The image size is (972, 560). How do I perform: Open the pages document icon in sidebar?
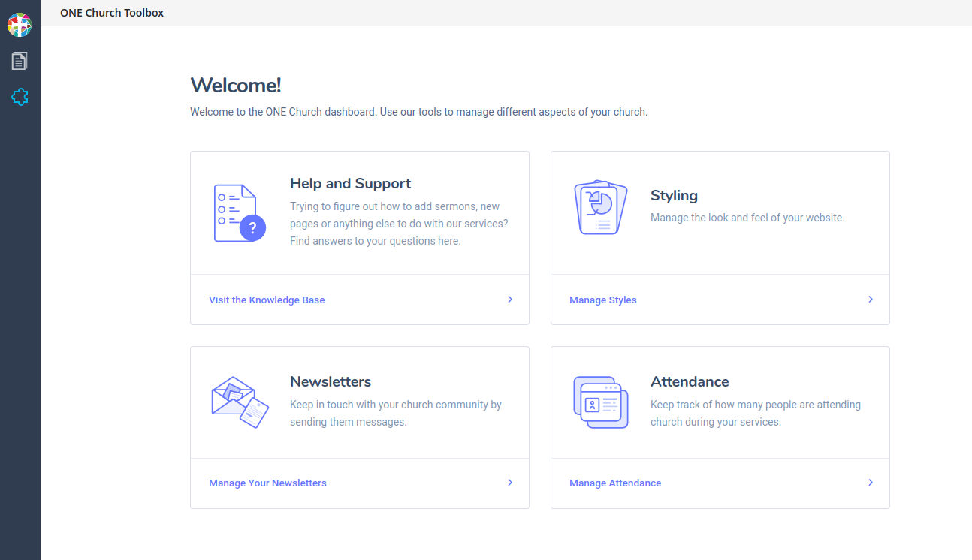pyautogui.click(x=20, y=61)
